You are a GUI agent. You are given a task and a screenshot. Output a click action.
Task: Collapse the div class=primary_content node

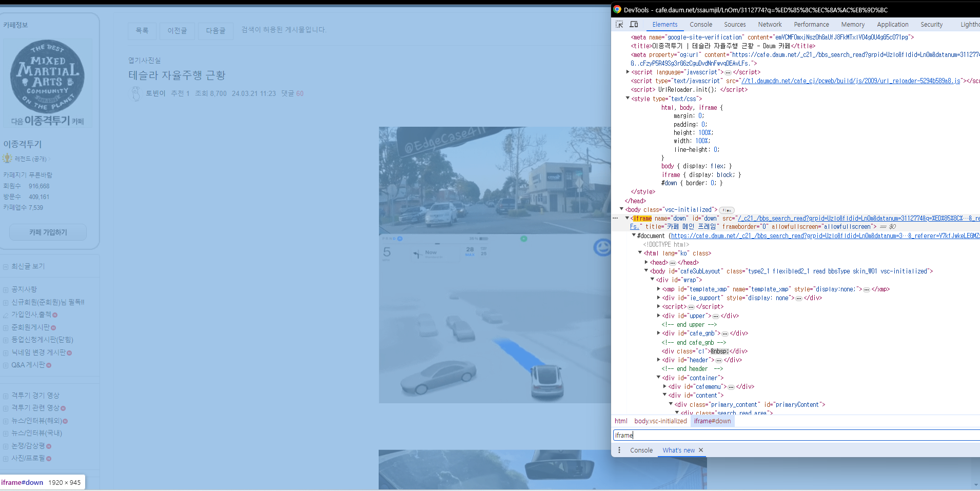671,404
